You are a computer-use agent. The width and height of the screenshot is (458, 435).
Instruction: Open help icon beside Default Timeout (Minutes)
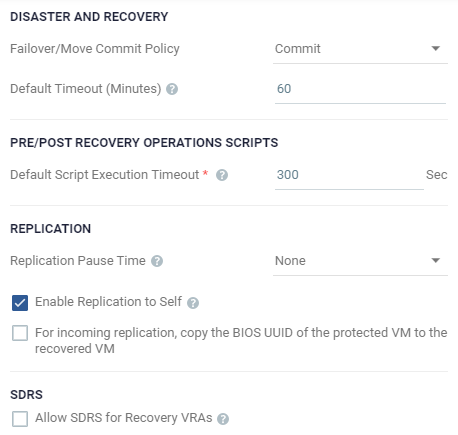click(x=172, y=89)
